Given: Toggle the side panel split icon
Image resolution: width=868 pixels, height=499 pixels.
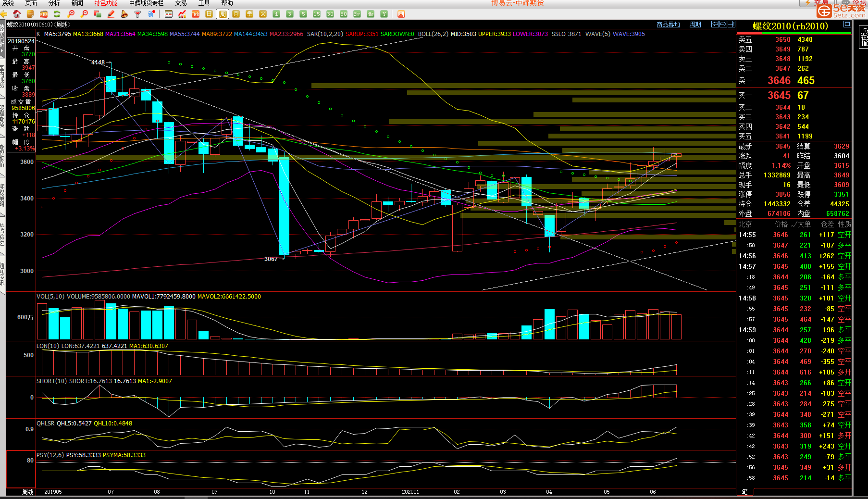Looking at the screenshot, I should [732, 24].
